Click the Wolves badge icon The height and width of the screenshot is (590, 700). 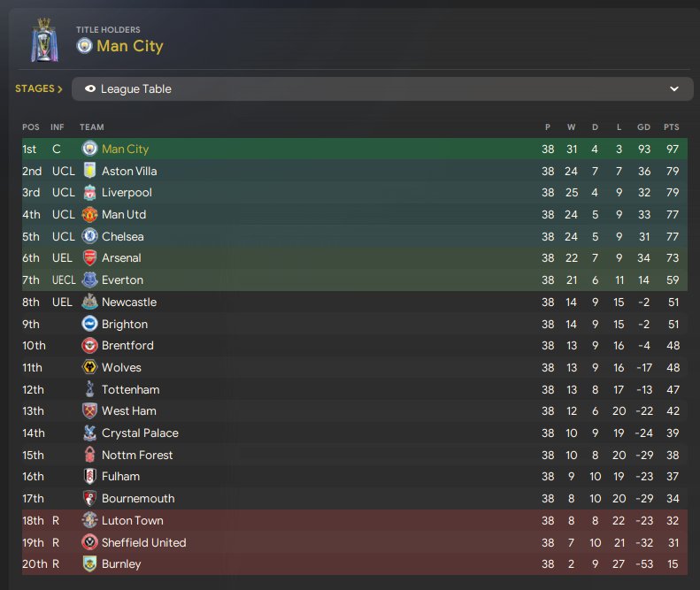(89, 367)
